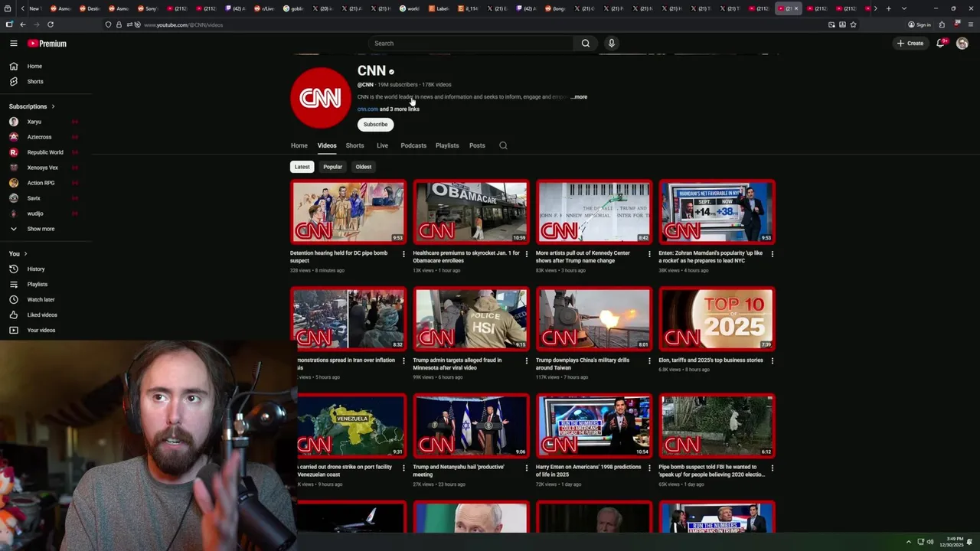Click browser Sign in button
The height and width of the screenshot is (551, 980).
(x=920, y=24)
